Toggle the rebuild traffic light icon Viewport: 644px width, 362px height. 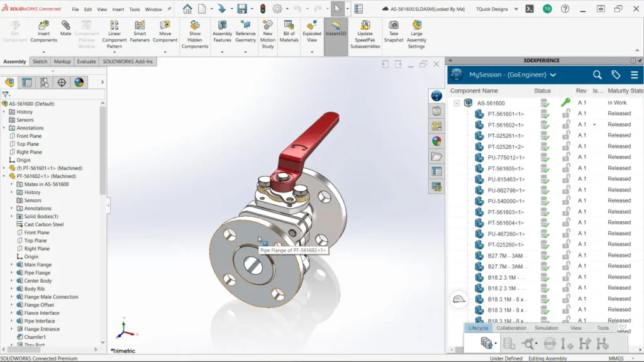pos(262,9)
